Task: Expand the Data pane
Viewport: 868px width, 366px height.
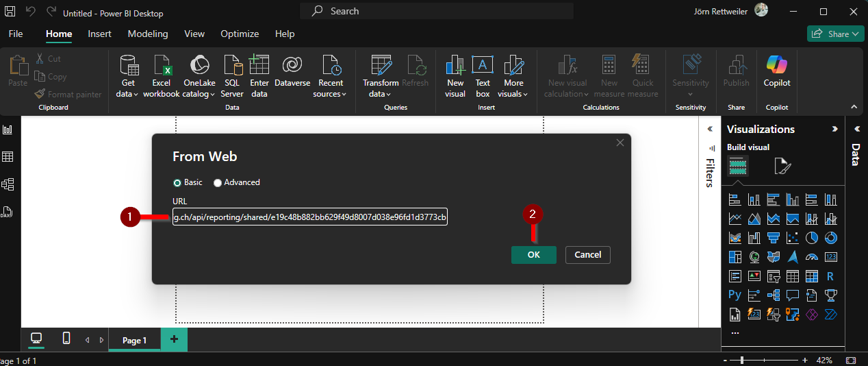Action: 856,129
